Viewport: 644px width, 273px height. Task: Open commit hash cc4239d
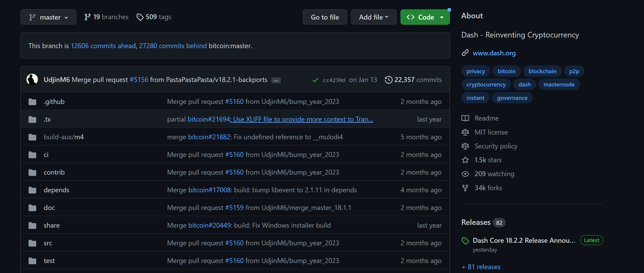(334, 80)
